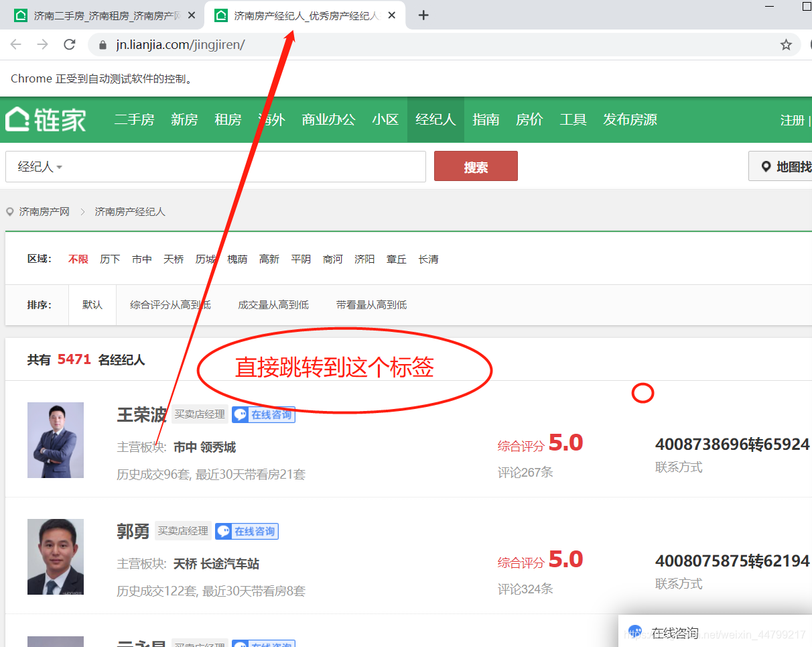This screenshot has width=812, height=647.
Task: Open 王荣波's profile photo
Action: point(56,440)
